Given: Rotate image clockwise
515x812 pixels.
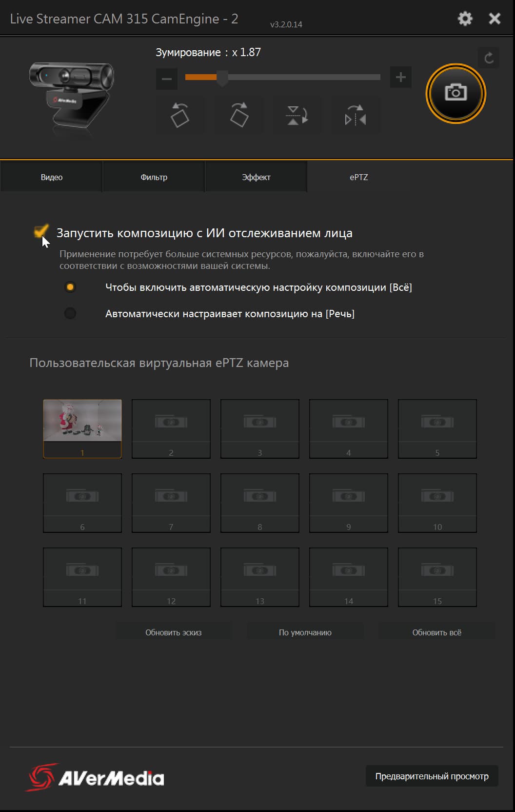Looking at the screenshot, I should [239, 115].
